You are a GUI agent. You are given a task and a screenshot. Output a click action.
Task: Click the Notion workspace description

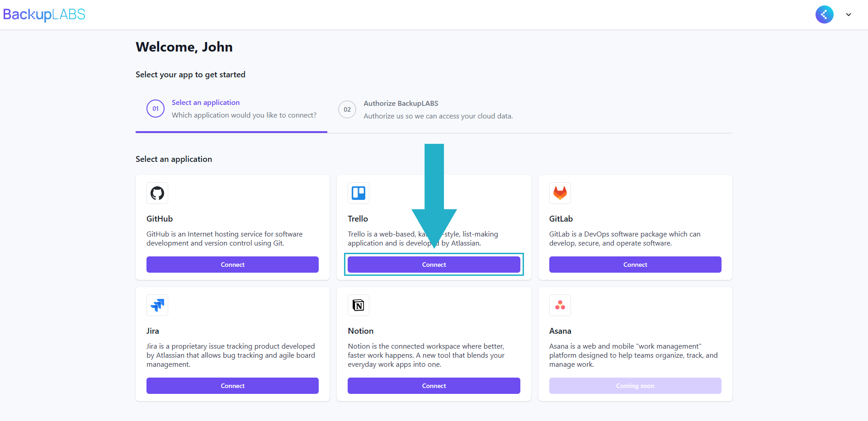(426, 355)
